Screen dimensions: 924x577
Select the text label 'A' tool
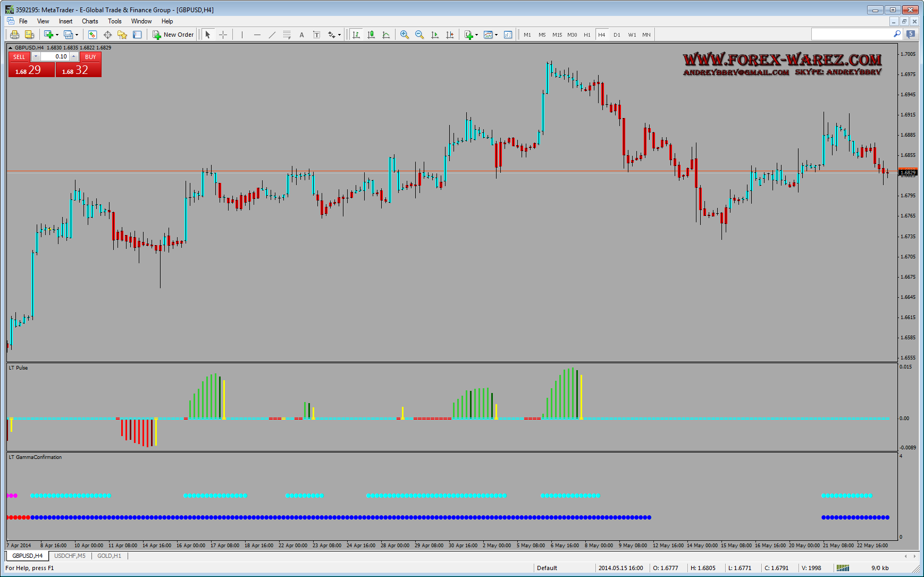(x=301, y=35)
